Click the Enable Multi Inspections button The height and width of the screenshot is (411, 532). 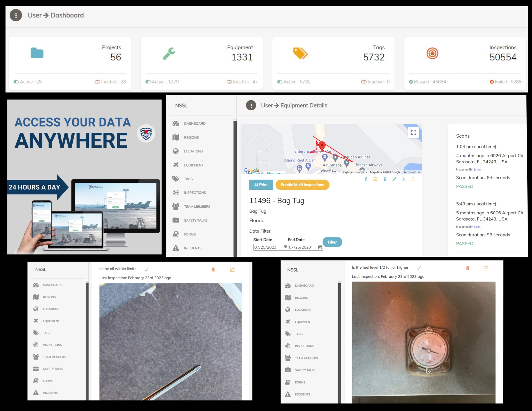302,185
